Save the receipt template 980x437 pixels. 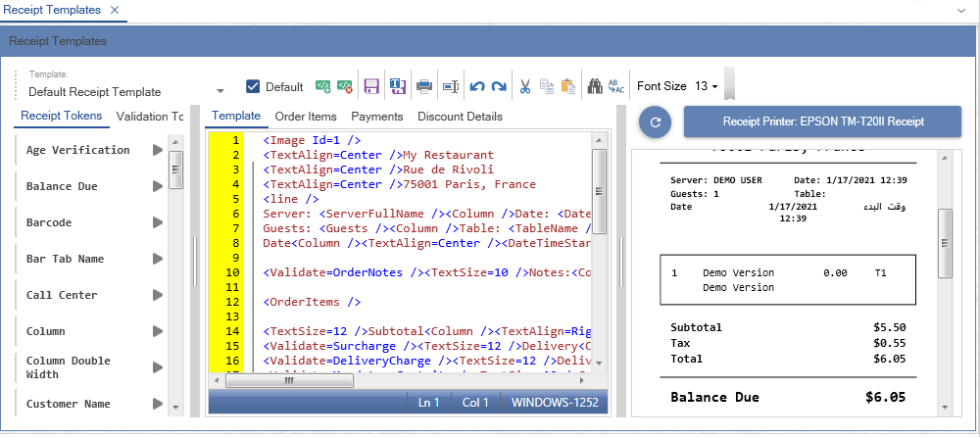(x=371, y=86)
